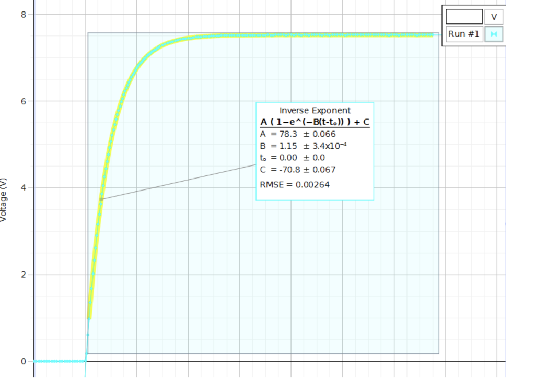Image resolution: width=535 pixels, height=392 pixels.
Task: Click the V units label in legend
Action: 494,17
